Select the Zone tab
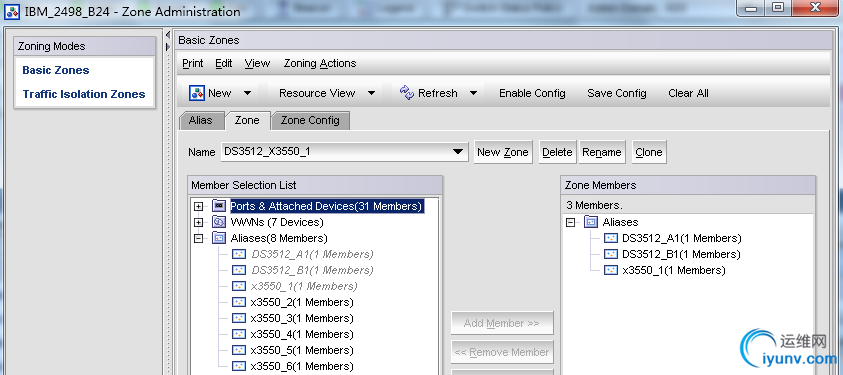 point(247,120)
